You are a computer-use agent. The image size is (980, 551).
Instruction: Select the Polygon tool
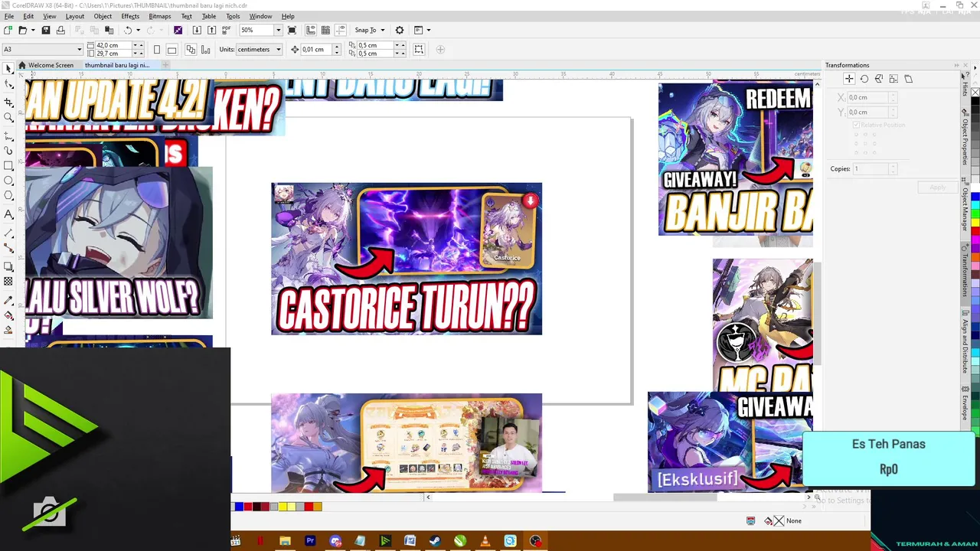pyautogui.click(x=8, y=196)
